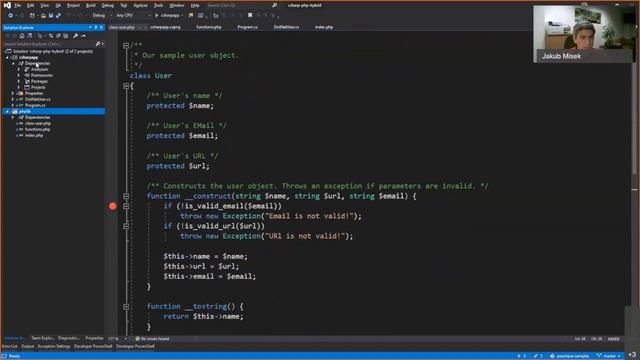The height and width of the screenshot is (360, 640).
Task: Collapse csharpapp Dependencies node arrow
Action: coord(13,64)
